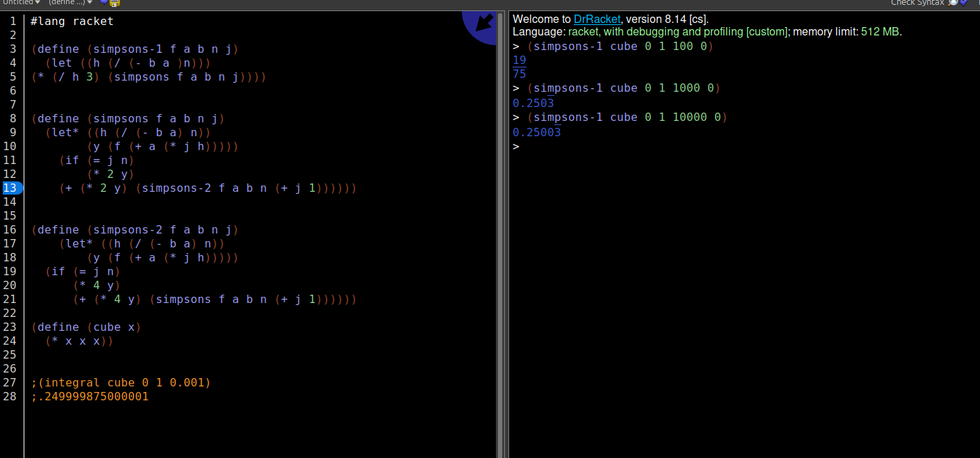The image size is (980, 458).
Task: Click the '(* 4 y)' expression on line 20
Action: [x=97, y=285]
